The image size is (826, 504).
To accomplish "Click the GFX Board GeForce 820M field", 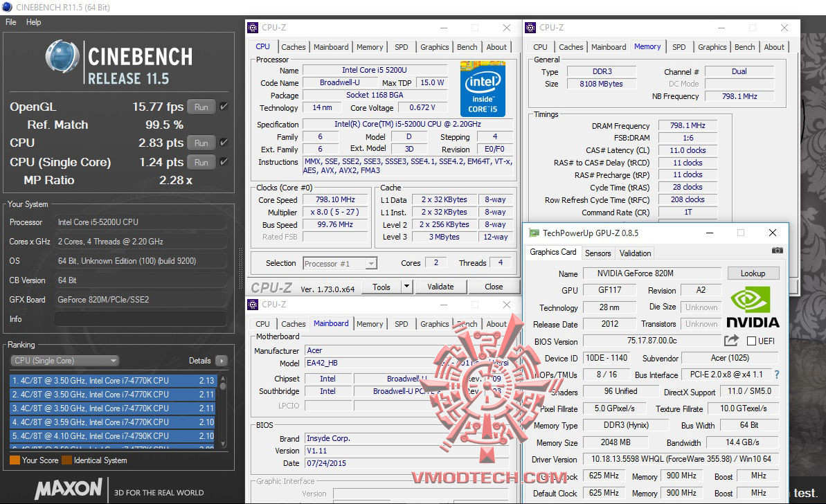I will click(141, 300).
